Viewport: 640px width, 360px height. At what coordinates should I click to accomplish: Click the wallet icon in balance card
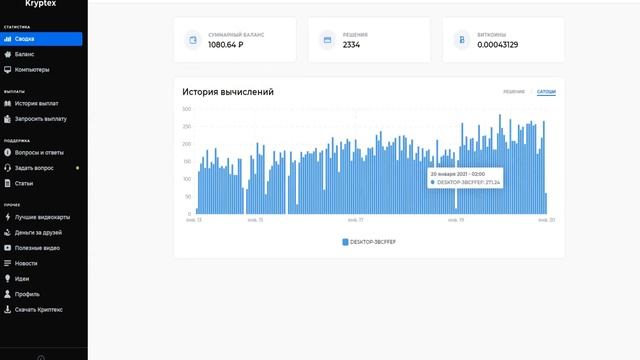(193, 40)
